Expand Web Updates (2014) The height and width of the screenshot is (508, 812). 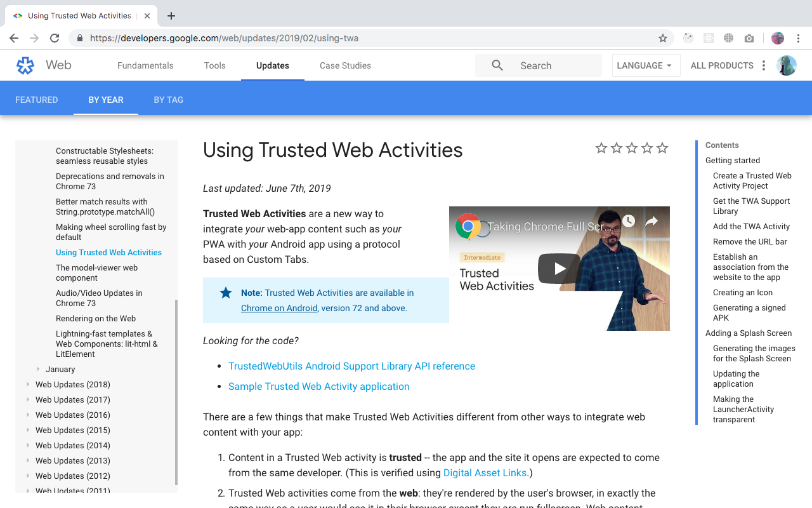(28, 445)
